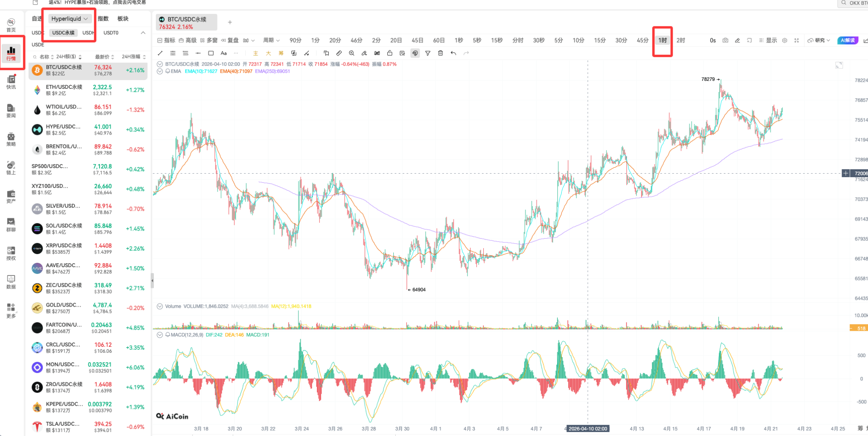This screenshot has width=868, height=436.
Task: Toggle the drawing lock icon
Action: click(x=390, y=53)
